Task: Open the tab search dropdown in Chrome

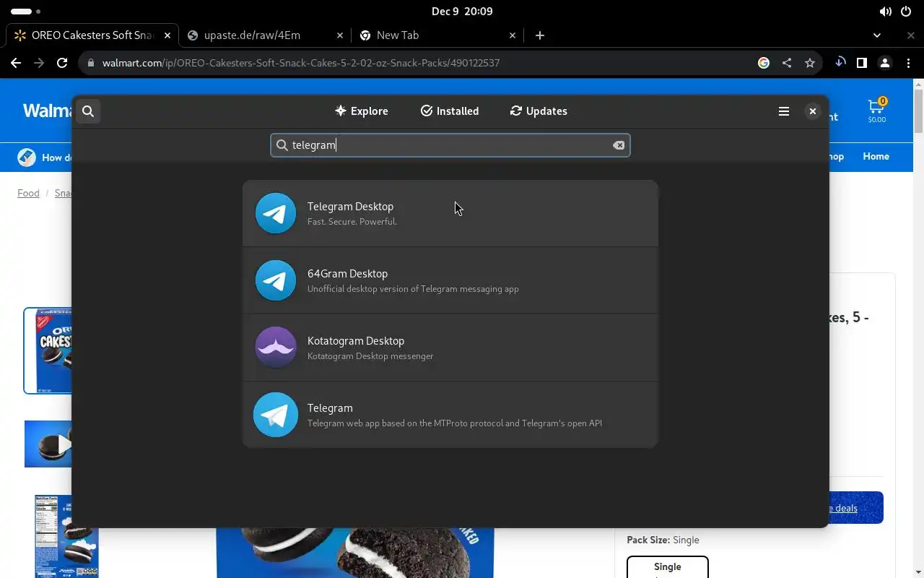Action: 877,35
